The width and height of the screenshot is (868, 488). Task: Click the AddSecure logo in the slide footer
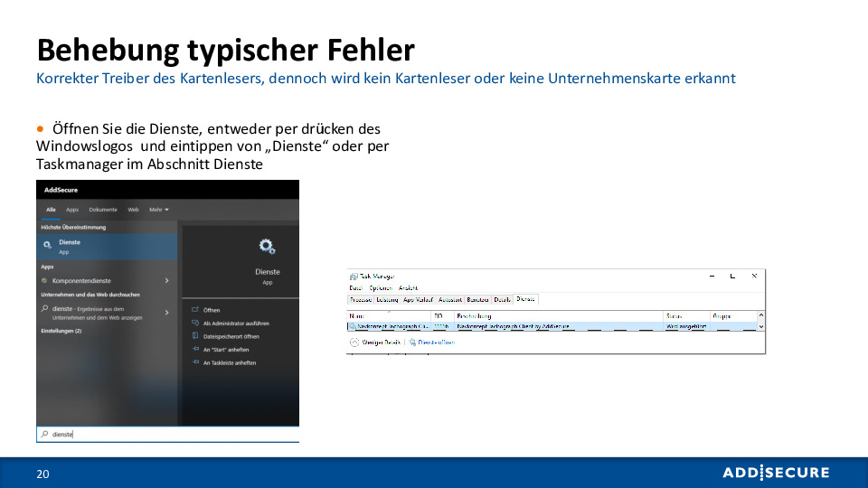click(776, 473)
